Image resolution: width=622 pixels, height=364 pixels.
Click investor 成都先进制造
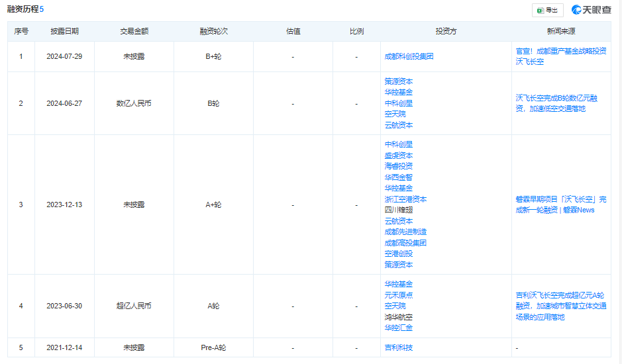point(405,232)
